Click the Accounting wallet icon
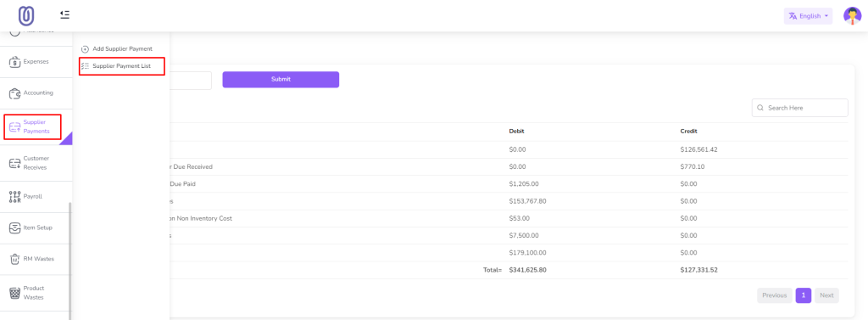This screenshot has width=868, height=320. coord(15,93)
